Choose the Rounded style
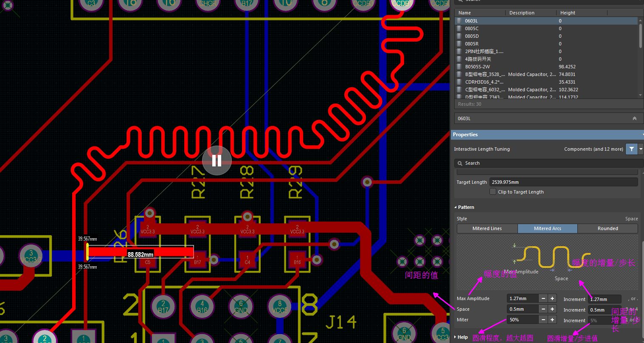 607,228
